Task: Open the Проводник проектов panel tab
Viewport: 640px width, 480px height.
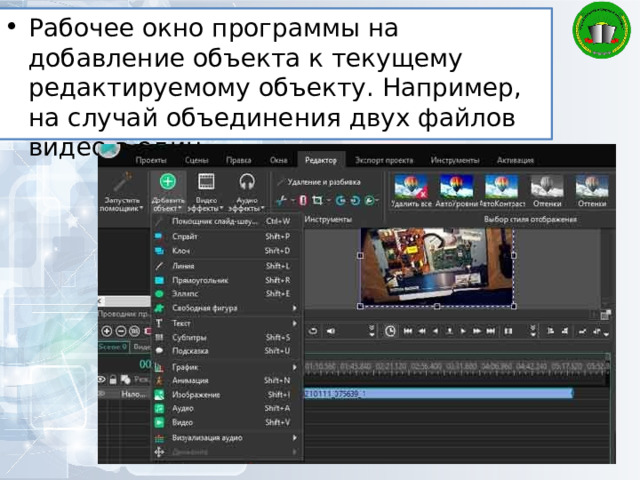Action: point(124,314)
